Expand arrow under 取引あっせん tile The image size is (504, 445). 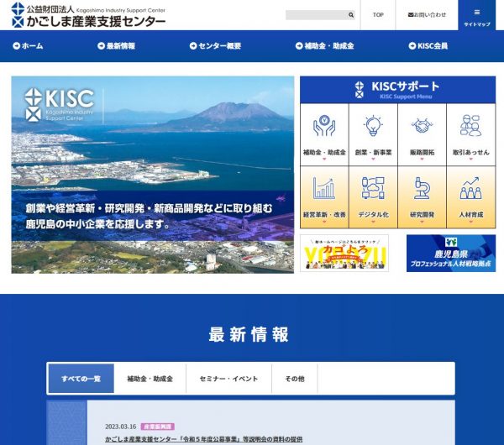(471, 159)
